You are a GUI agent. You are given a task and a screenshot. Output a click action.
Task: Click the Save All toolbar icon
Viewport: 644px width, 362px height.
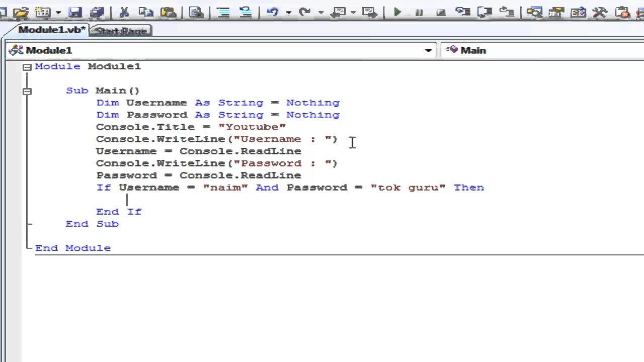pos(97,12)
